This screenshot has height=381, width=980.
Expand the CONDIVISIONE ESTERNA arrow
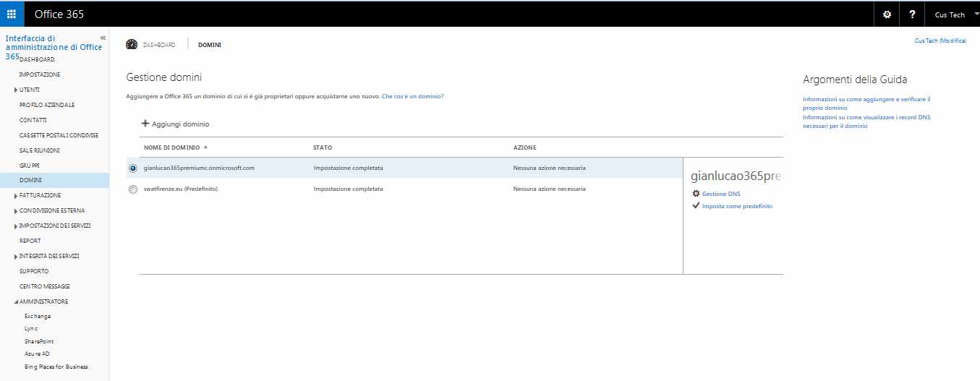coord(16,210)
